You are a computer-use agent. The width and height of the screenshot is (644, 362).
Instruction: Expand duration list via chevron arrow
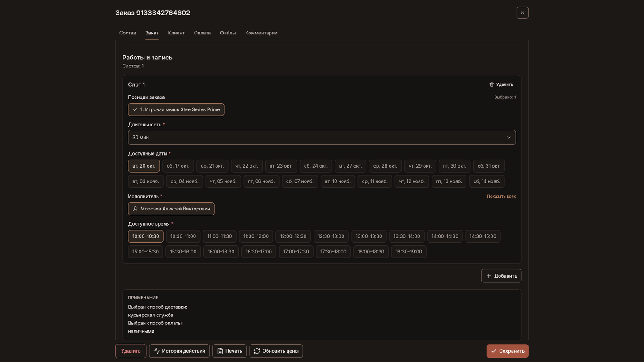(x=508, y=137)
